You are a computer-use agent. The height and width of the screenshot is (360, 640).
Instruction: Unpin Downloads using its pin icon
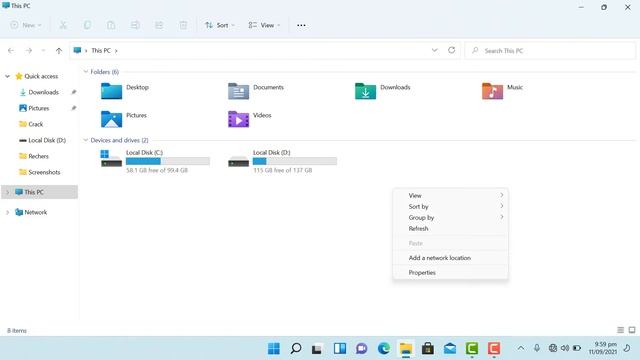pos(73,92)
